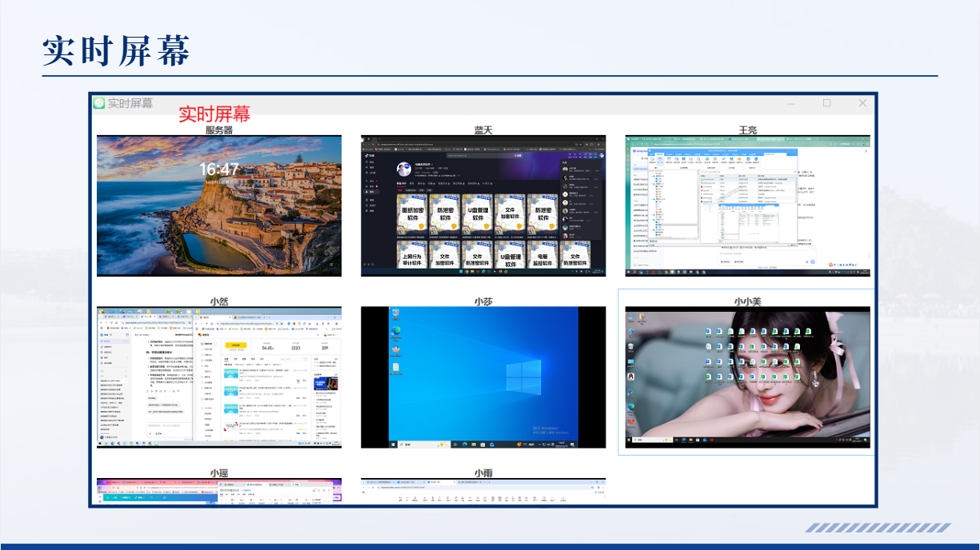Open 王亮's live screen thumbnail
This screenshot has height=550, width=980.
[x=747, y=205]
